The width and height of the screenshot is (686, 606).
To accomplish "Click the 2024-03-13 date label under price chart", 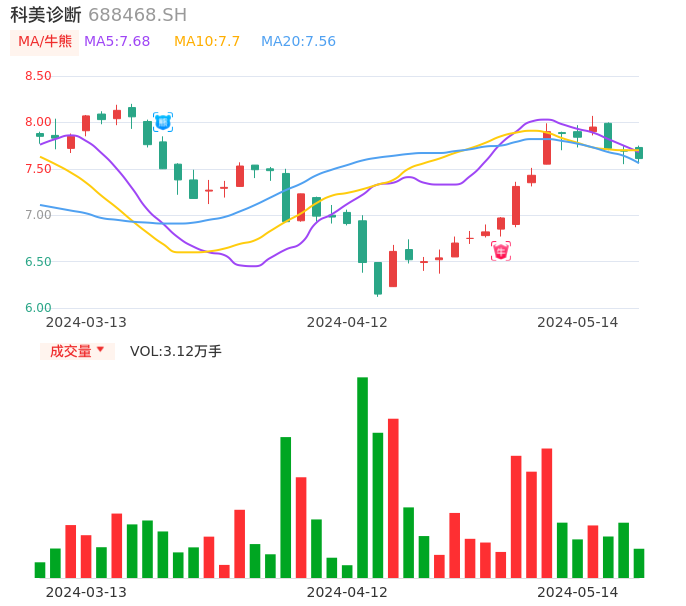I will tap(86, 322).
